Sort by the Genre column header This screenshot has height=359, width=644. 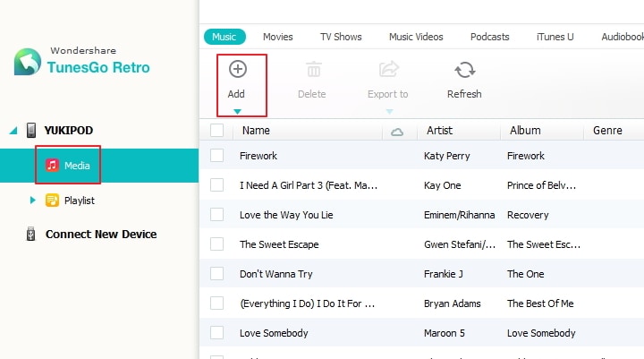click(x=607, y=131)
